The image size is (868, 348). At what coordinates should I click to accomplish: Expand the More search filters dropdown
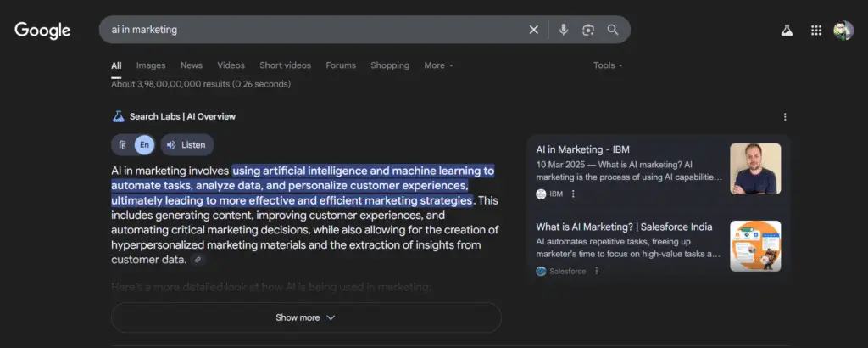tap(438, 65)
